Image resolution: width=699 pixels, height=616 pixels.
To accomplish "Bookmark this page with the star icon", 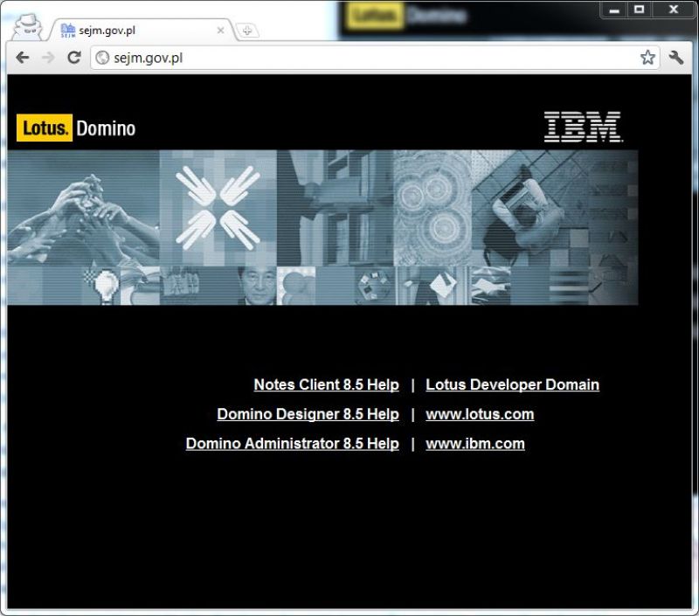I will tap(647, 58).
